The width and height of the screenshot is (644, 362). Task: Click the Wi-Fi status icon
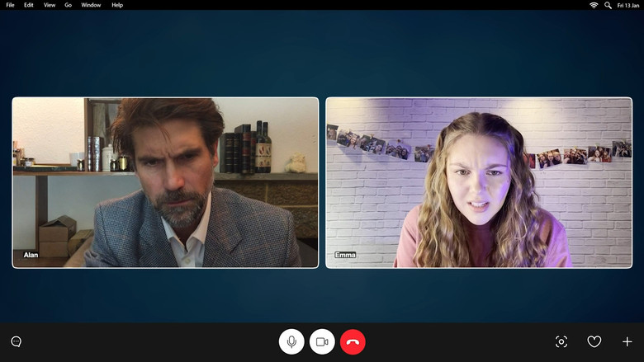594,5
